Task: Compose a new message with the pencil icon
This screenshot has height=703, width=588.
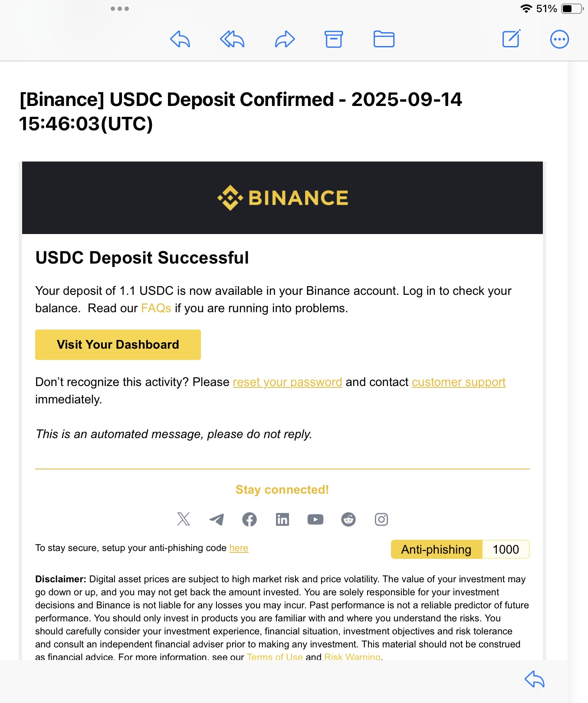Action: pyautogui.click(x=511, y=38)
